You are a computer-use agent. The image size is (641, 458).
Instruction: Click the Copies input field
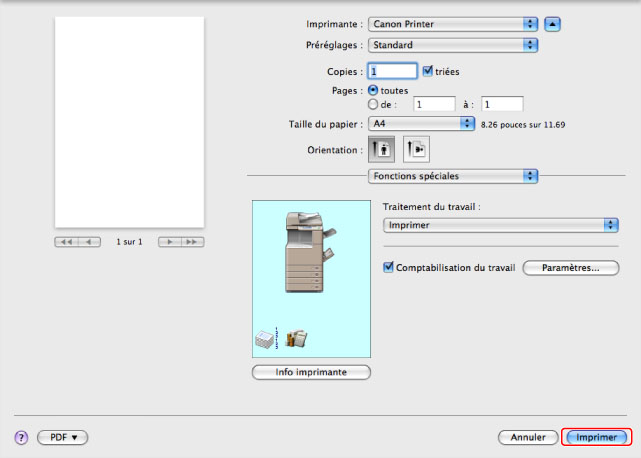(392, 72)
